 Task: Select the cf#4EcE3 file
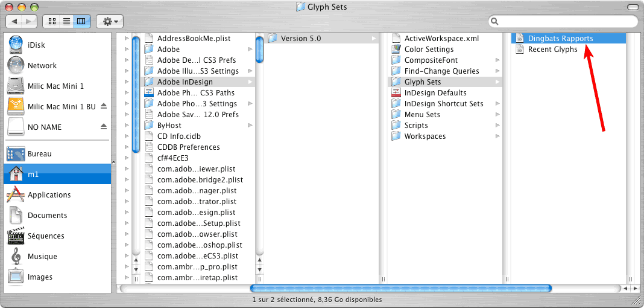tap(172, 158)
